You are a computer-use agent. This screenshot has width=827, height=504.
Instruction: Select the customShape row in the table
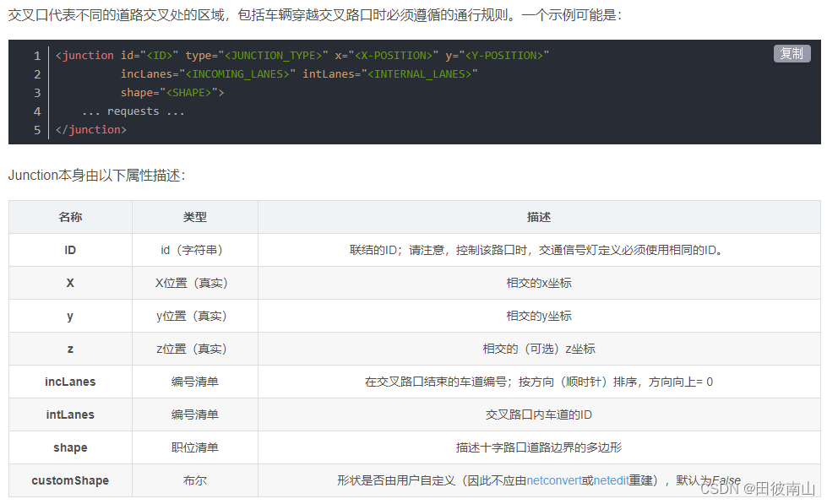tap(69, 480)
